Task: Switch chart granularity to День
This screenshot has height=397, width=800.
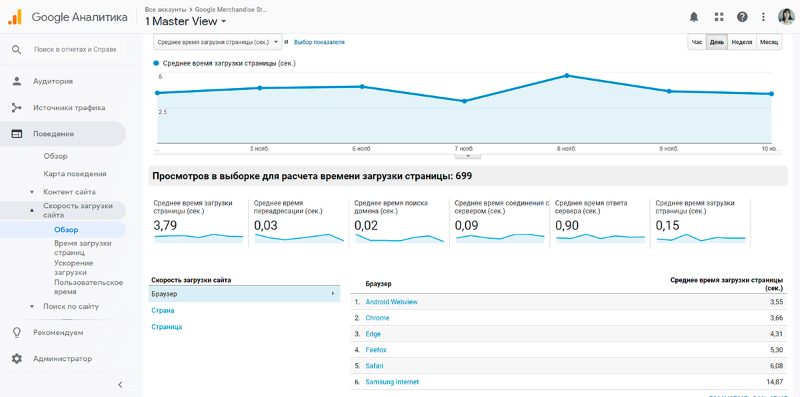Action: 716,42
